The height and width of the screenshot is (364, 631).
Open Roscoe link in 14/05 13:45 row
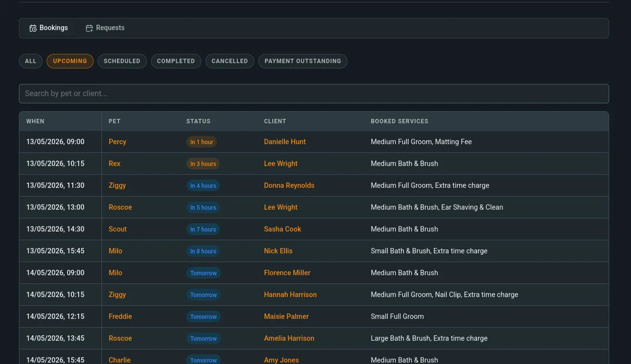[120, 338]
